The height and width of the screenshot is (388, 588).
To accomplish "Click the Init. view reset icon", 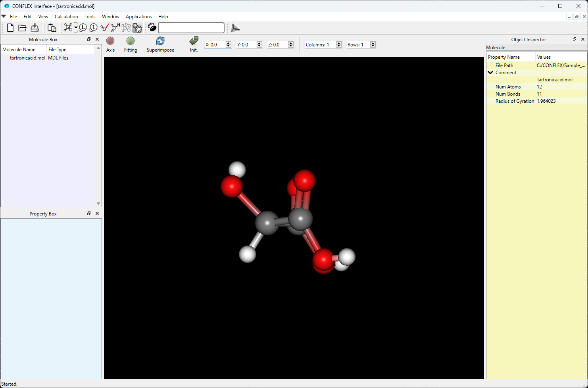I will click(193, 42).
